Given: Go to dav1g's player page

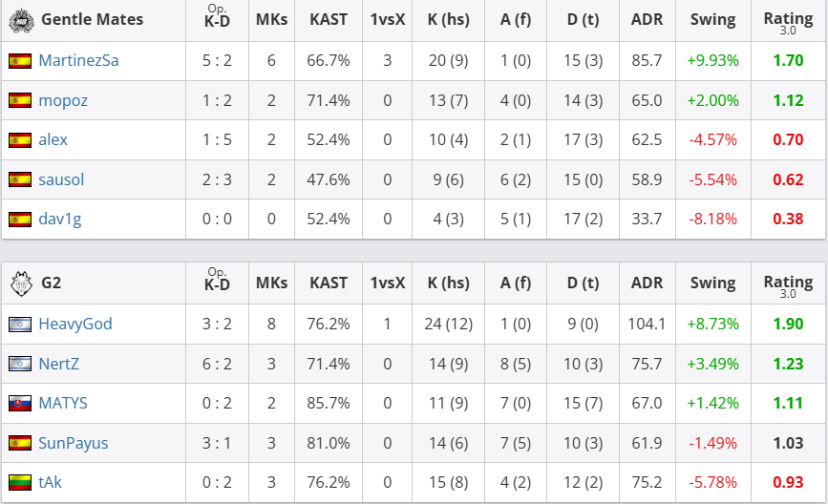Looking at the screenshot, I should [60, 219].
